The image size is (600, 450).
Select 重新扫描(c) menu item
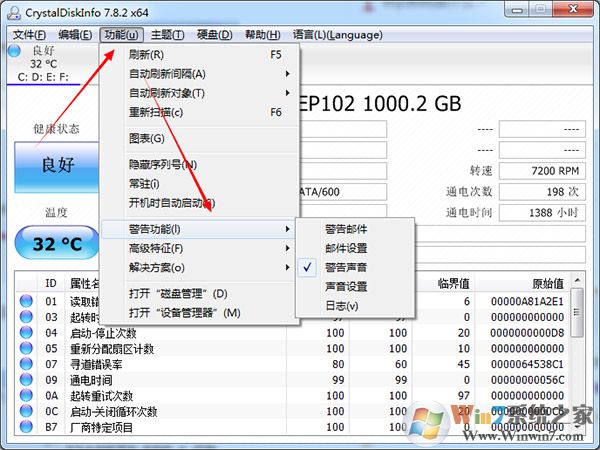tap(199, 112)
